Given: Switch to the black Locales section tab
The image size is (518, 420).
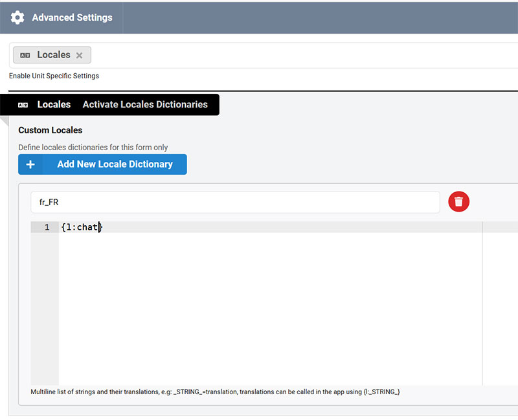Looking at the screenshot, I should [54, 104].
